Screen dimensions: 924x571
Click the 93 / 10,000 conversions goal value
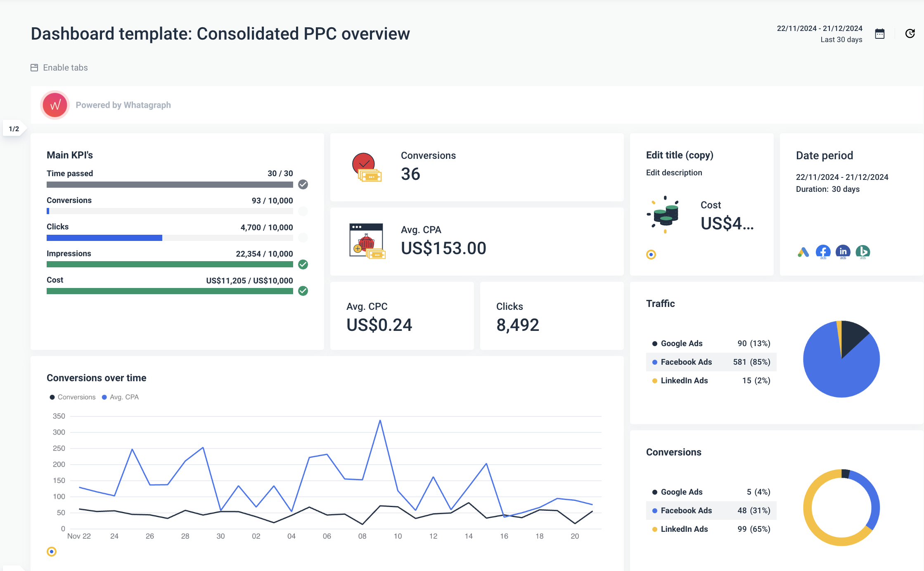pos(272,201)
